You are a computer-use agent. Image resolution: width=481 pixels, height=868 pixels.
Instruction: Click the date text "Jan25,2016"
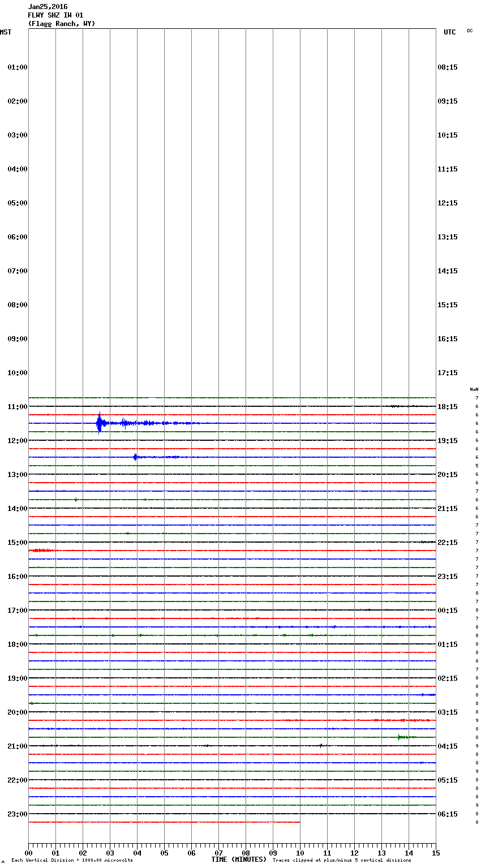coord(48,7)
